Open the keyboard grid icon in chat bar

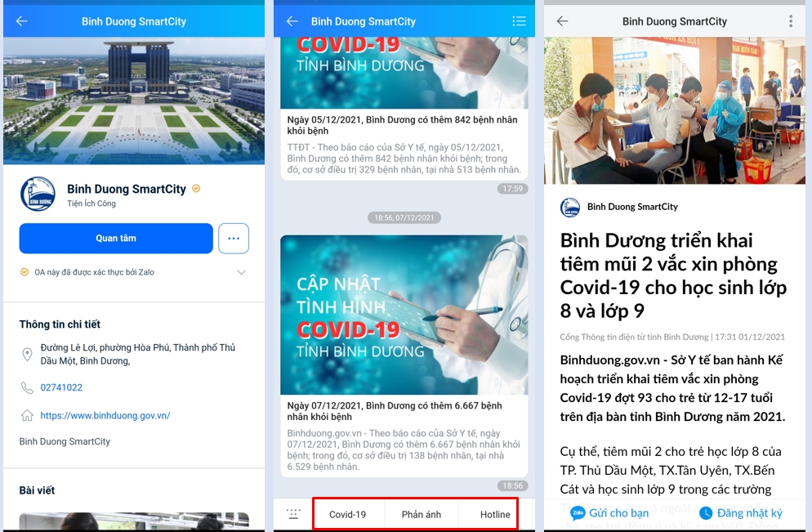[x=293, y=514]
